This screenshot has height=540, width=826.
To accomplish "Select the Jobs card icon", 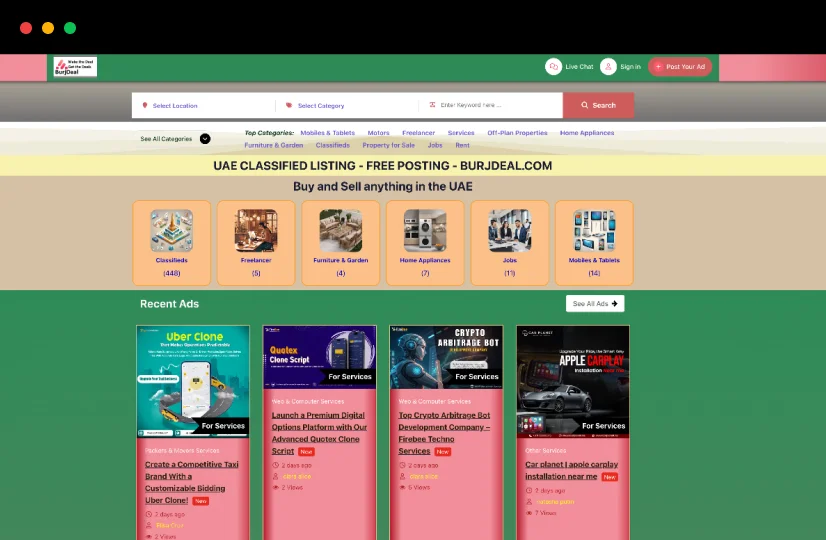I will [x=509, y=231].
